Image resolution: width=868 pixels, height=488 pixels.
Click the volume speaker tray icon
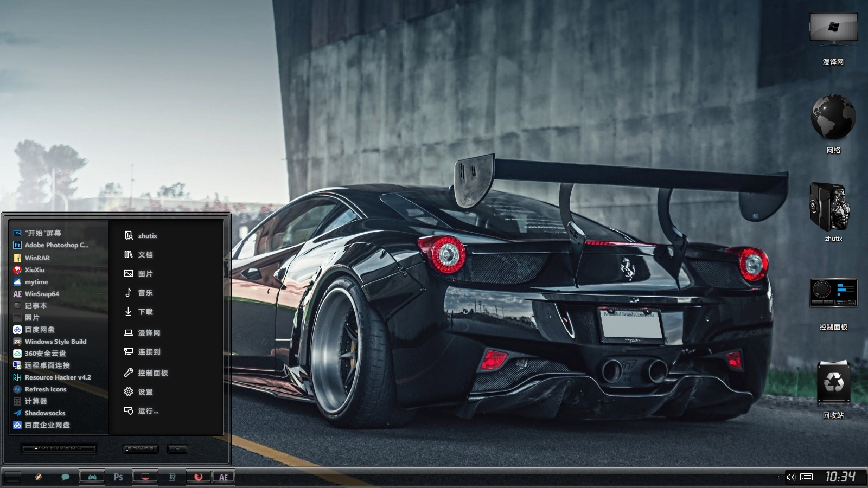790,477
